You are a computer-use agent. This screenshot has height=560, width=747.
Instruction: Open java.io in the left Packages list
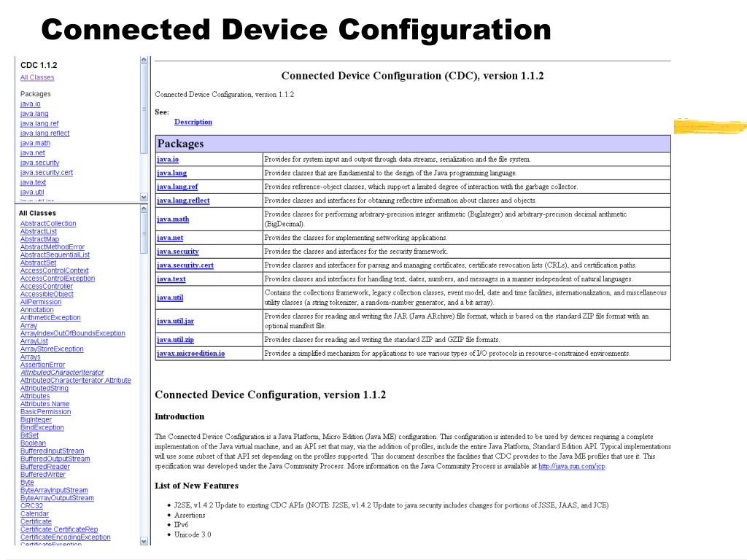pyautogui.click(x=31, y=104)
